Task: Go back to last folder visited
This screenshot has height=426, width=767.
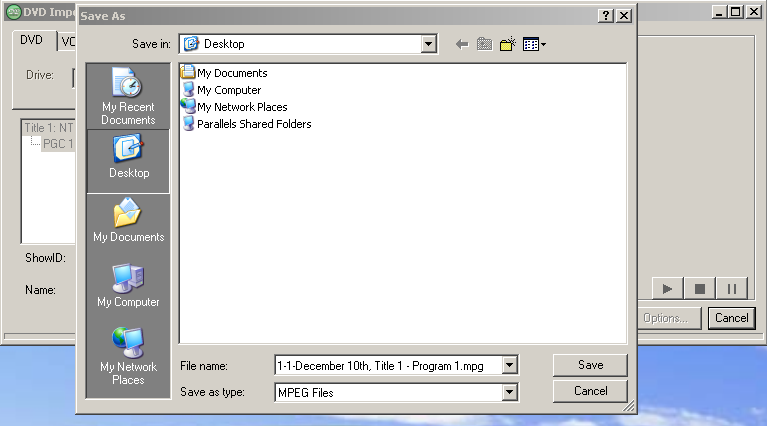Action: 462,45
